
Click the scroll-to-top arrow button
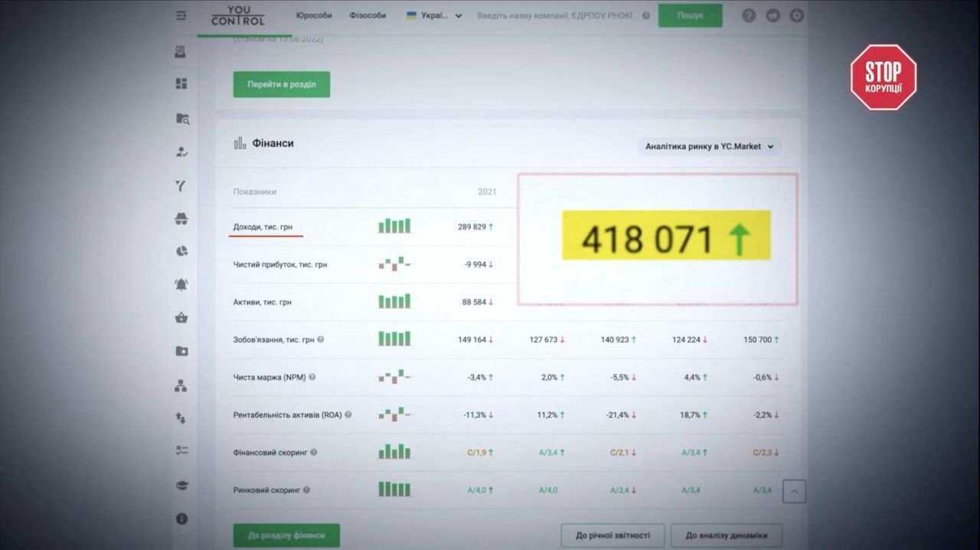click(794, 492)
